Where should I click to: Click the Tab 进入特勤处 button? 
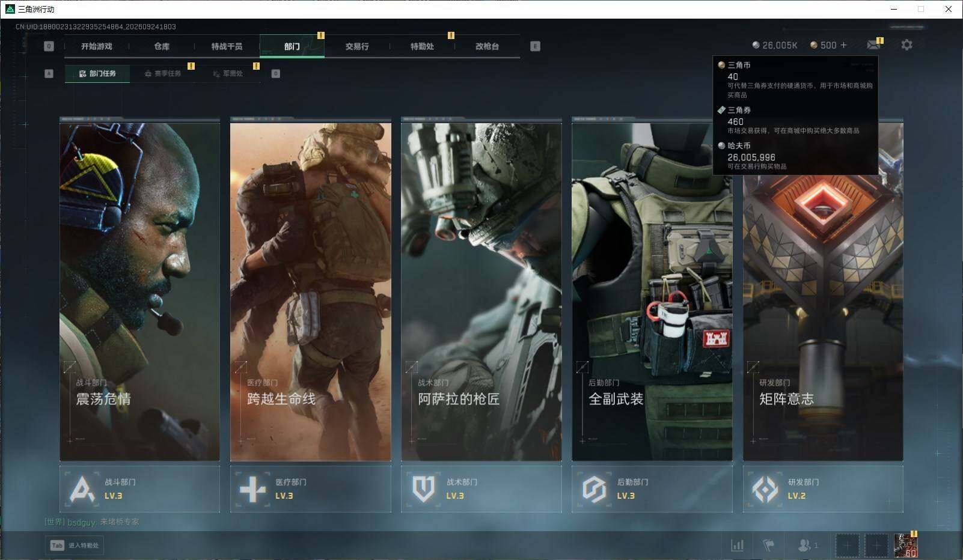point(74,545)
